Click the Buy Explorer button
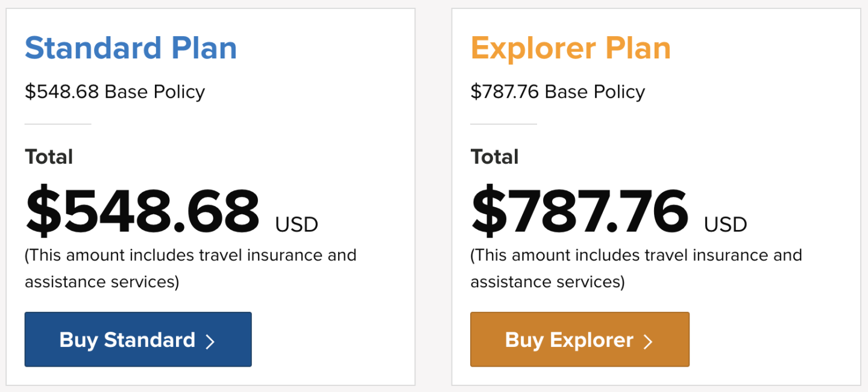The width and height of the screenshot is (868, 392). coord(579,340)
